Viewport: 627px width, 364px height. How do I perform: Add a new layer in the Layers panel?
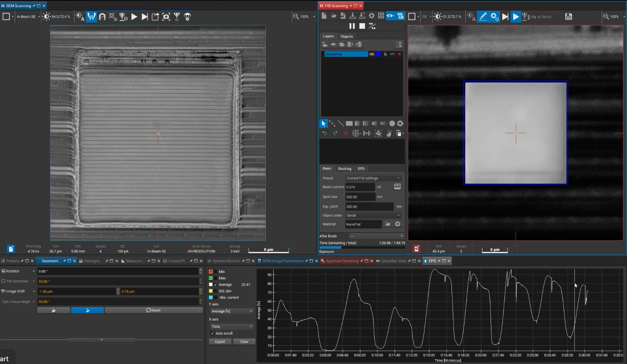pos(325,44)
